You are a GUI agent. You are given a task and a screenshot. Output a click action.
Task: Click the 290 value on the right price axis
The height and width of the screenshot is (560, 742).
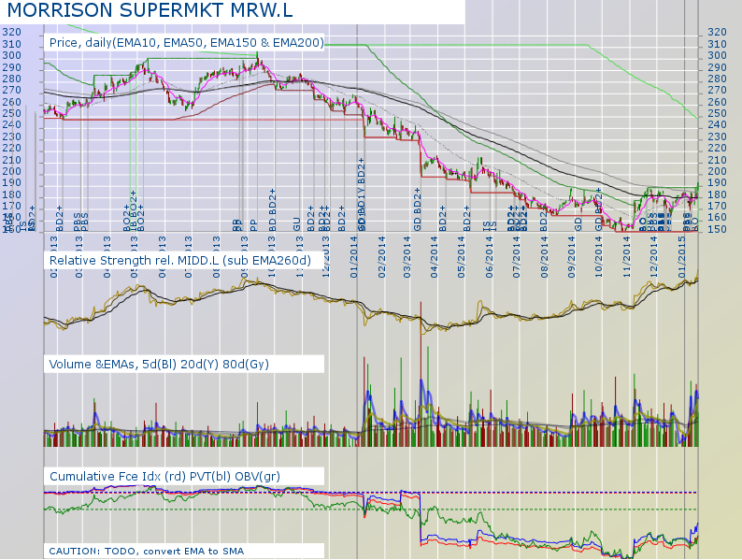pyautogui.click(x=717, y=67)
